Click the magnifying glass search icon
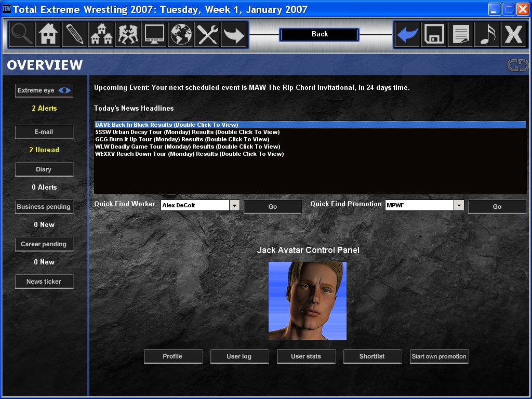Screen dimensions: 532x399 [x=22, y=35]
